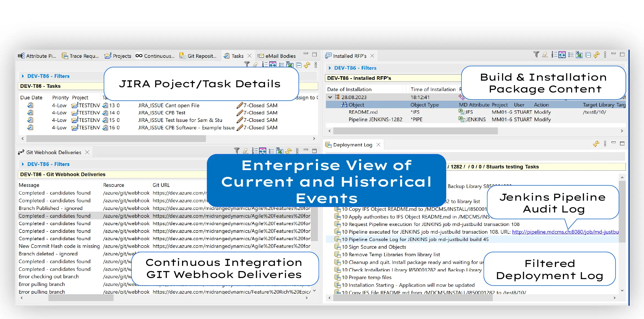Open Deployment Log view menu (three dots)

tap(605, 144)
